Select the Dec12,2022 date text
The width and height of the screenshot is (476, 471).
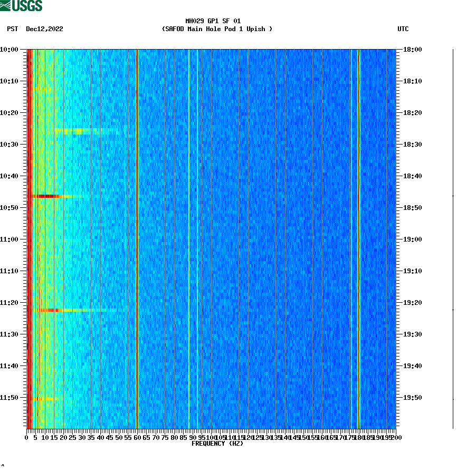tap(43, 30)
